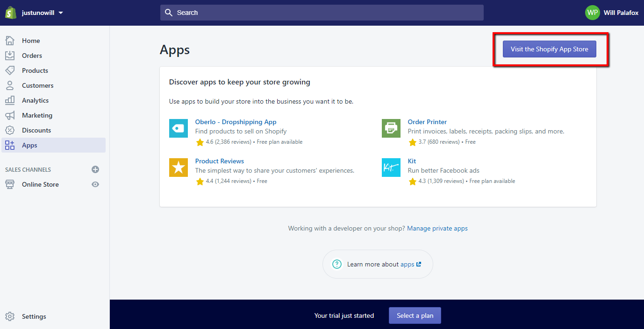
Task: Open Manage private apps link
Action: click(x=437, y=228)
